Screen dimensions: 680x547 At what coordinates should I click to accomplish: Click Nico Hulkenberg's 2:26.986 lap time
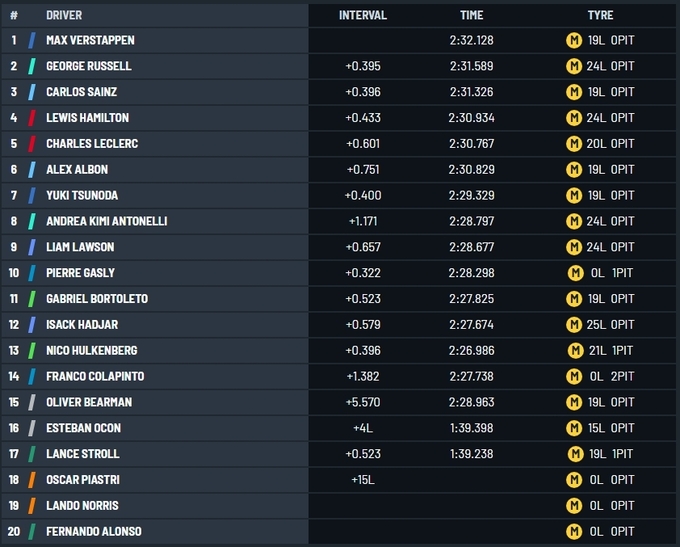[x=471, y=351]
